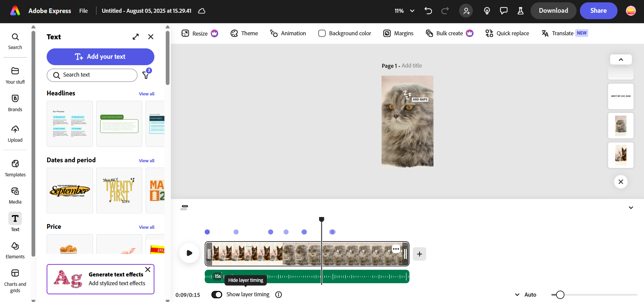Click the Download button
Image resolution: width=644 pixels, height=302 pixels.
click(x=553, y=11)
